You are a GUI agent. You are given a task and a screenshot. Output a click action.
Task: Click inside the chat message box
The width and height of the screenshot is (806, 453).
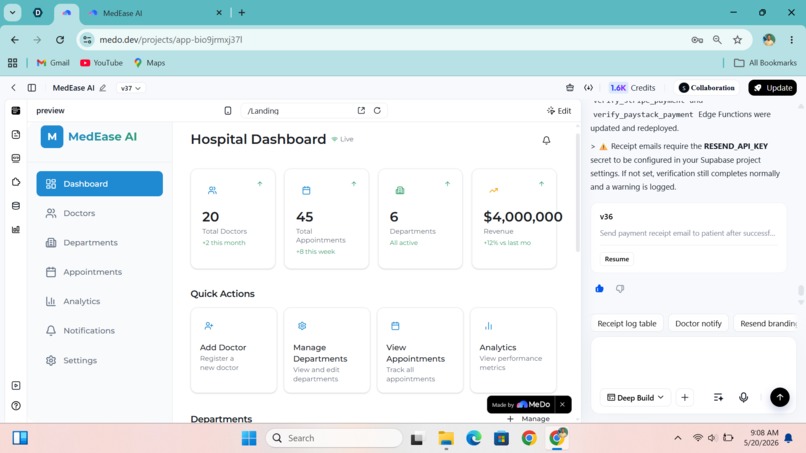(x=693, y=363)
